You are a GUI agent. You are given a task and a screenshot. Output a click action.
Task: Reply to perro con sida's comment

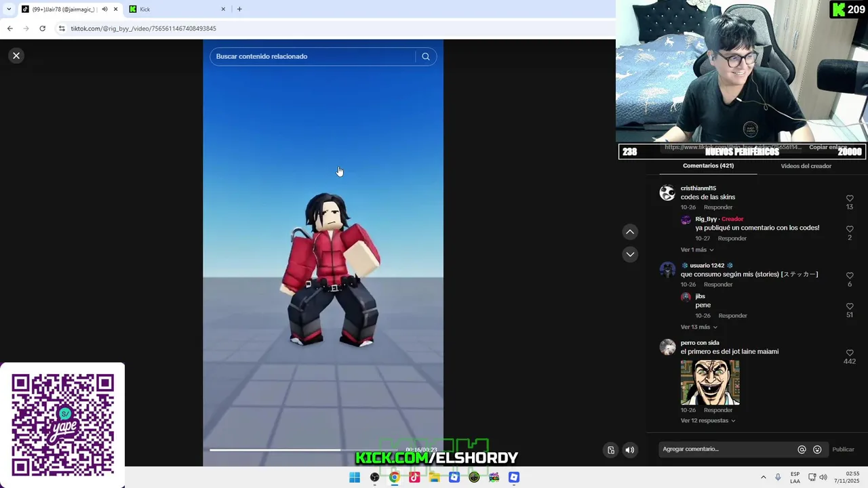[x=718, y=410]
